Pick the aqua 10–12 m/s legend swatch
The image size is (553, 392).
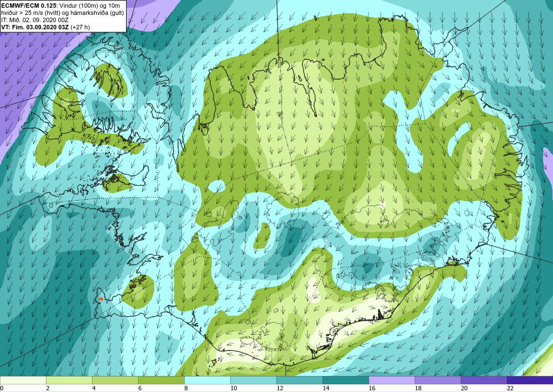(253, 380)
